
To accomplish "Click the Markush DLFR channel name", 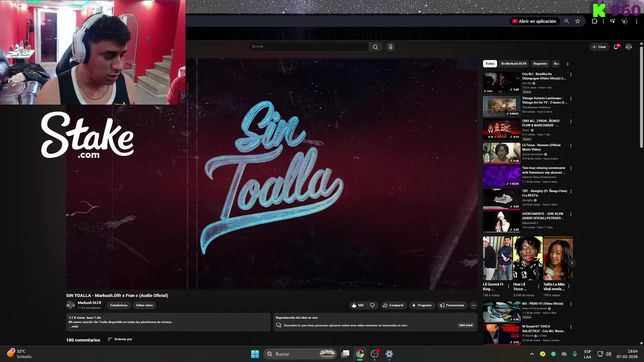I will pos(90,303).
